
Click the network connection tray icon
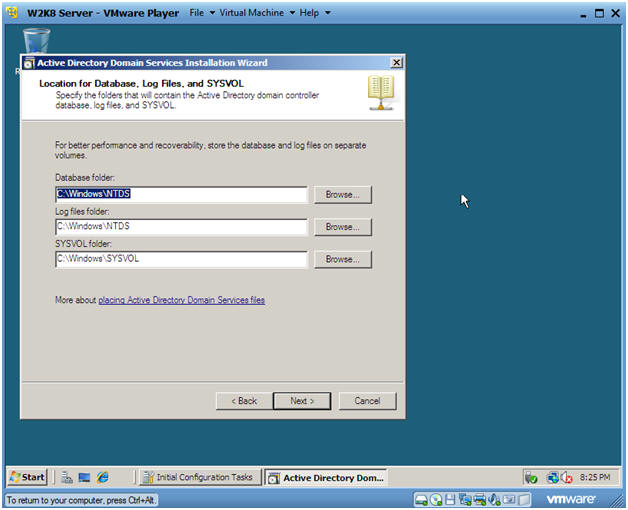click(553, 478)
